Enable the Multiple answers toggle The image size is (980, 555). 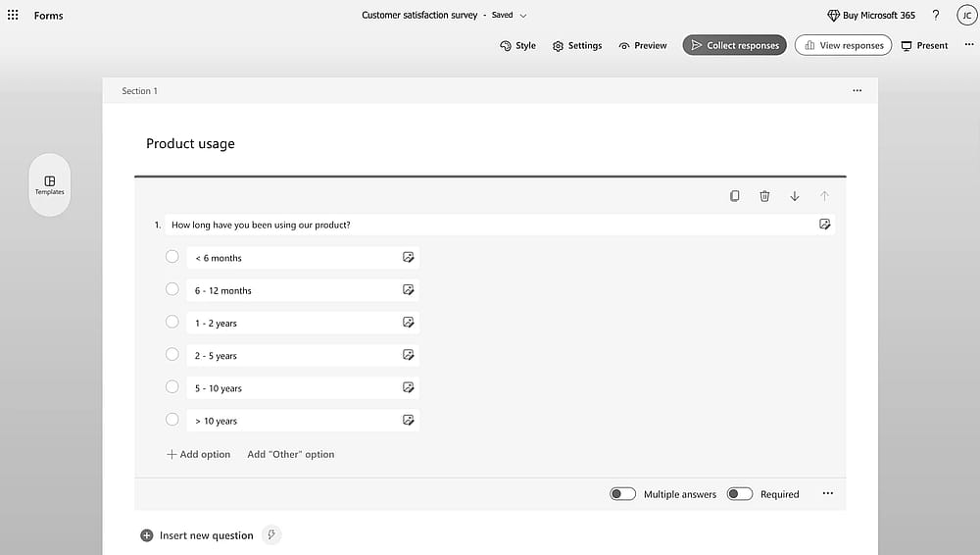point(622,494)
